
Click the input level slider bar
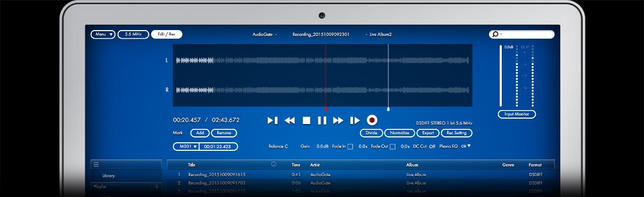501,76
